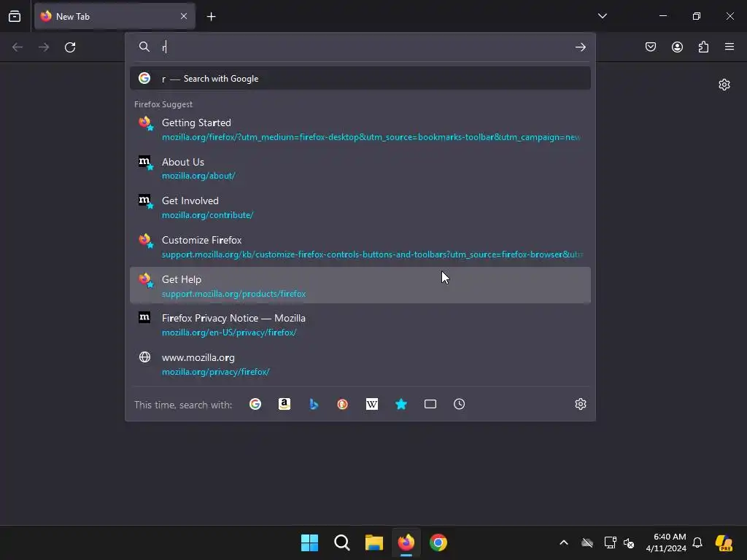Open File Explorer from the taskbar
747x560 pixels.
pos(374,542)
